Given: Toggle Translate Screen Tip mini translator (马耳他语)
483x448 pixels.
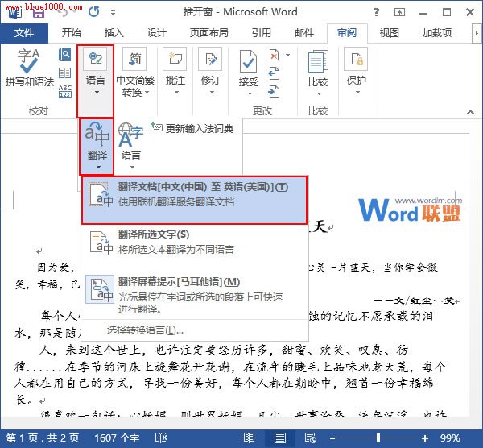Looking at the screenshot, I should [195, 295].
